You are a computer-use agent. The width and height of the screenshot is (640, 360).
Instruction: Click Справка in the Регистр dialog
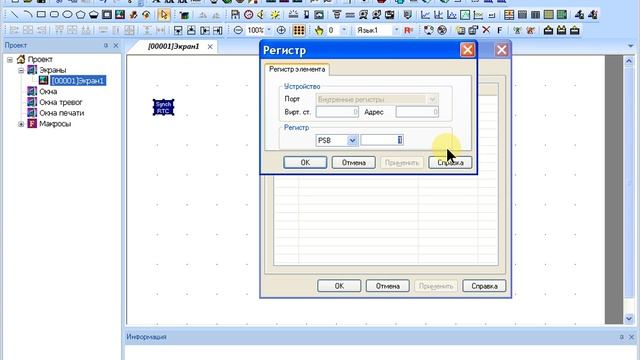tap(450, 162)
